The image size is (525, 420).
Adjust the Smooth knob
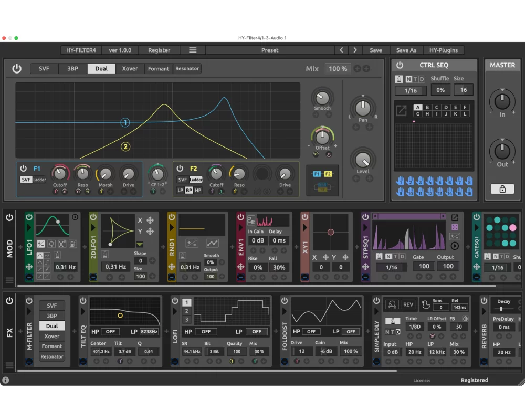(322, 98)
